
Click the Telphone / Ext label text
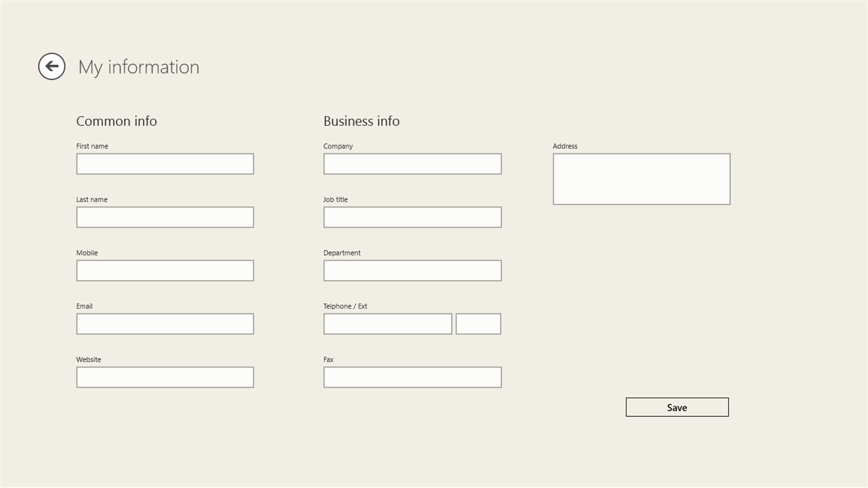(345, 306)
